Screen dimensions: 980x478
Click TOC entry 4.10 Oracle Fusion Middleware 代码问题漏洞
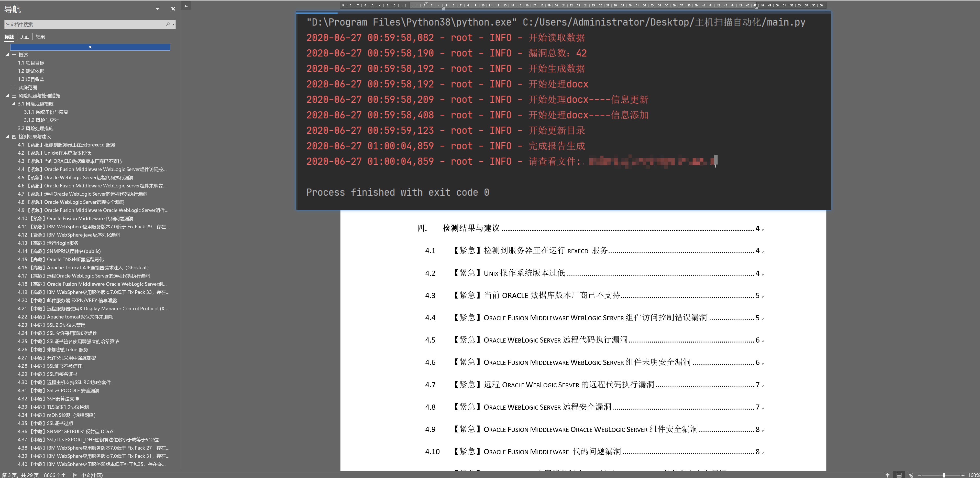point(592,452)
